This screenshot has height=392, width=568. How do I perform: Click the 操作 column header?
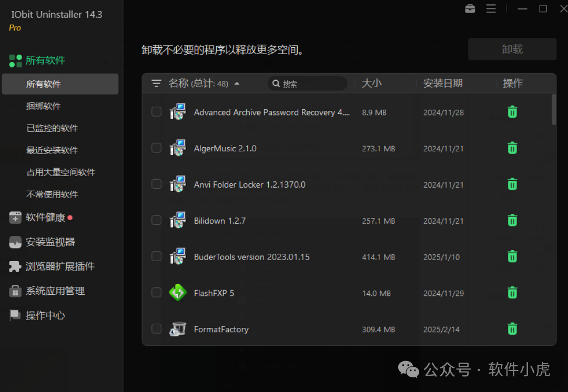tap(513, 83)
